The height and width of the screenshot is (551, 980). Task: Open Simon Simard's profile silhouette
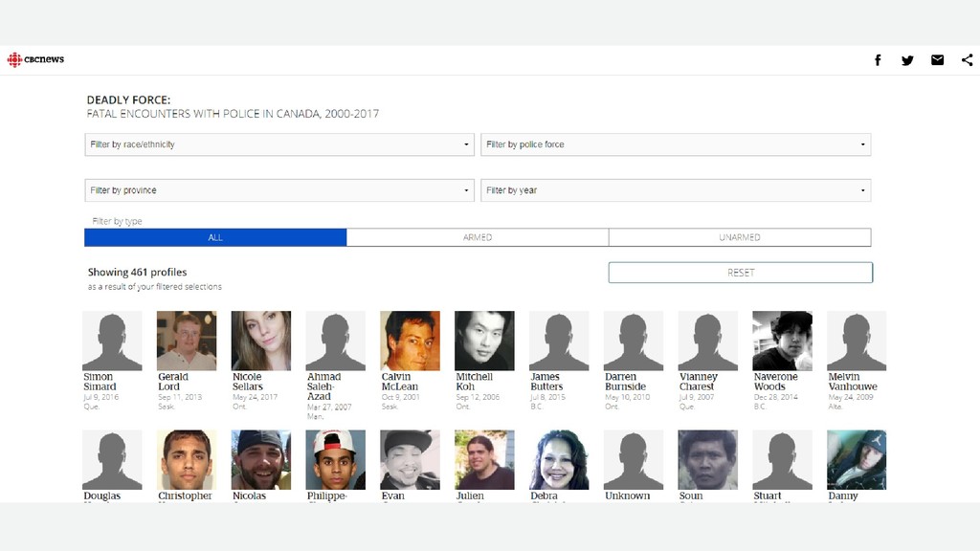coord(113,341)
